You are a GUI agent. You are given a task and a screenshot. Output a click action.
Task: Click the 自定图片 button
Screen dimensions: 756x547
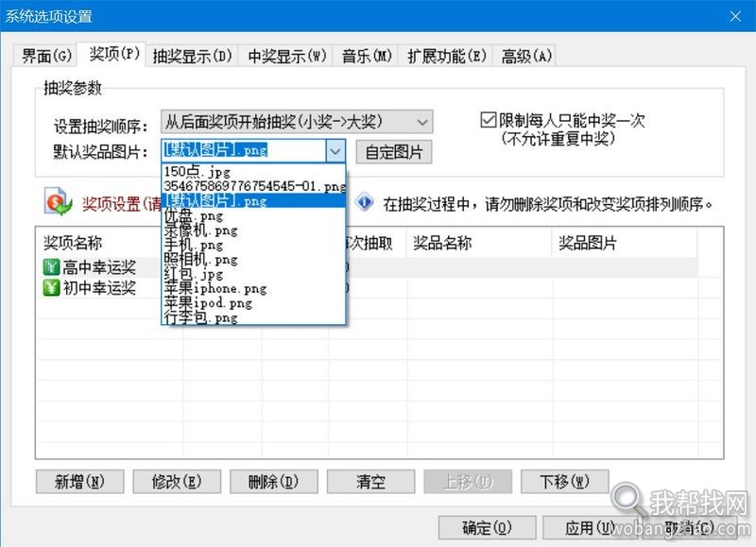click(393, 150)
